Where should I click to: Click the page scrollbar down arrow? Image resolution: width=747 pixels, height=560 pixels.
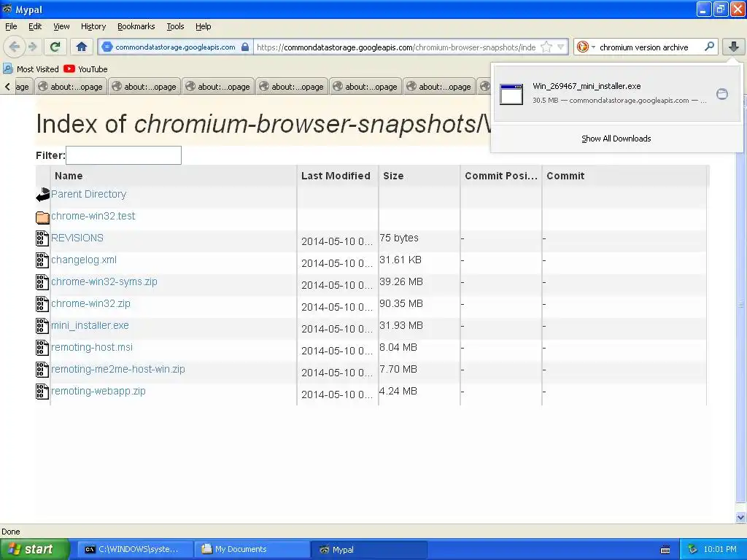click(740, 517)
